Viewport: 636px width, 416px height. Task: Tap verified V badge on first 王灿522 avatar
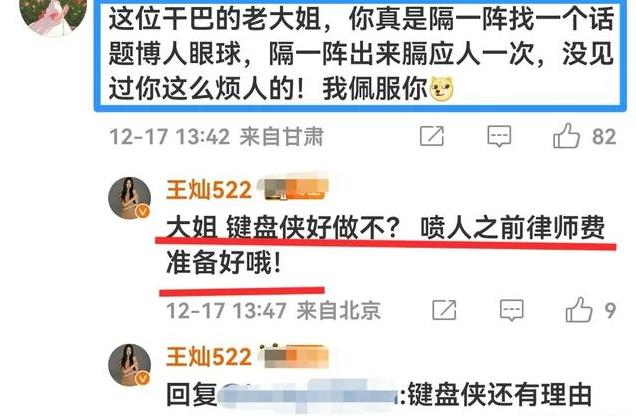(x=142, y=211)
